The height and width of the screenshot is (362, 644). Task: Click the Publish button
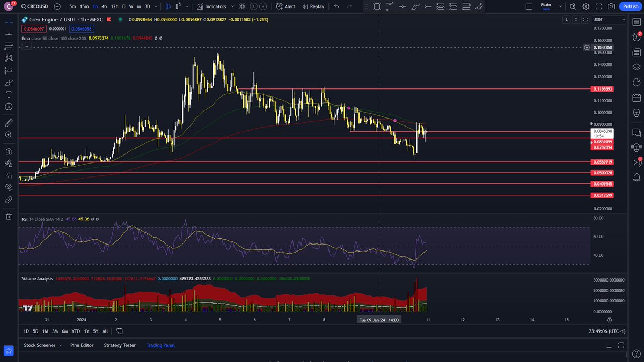(630, 6)
